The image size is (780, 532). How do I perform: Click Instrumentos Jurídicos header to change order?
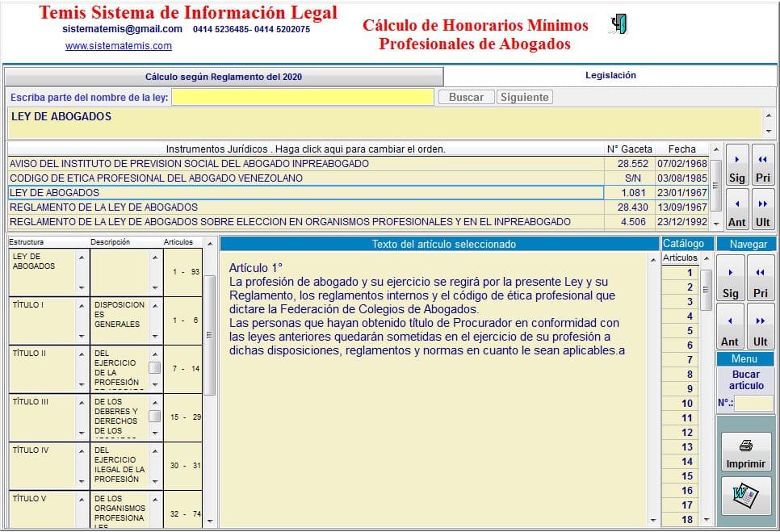[305, 149]
